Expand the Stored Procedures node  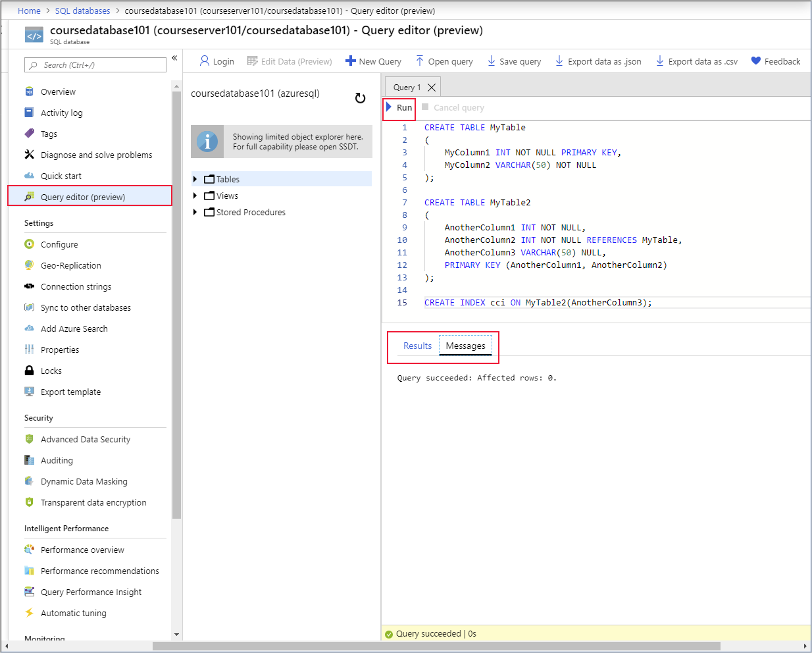coord(194,212)
